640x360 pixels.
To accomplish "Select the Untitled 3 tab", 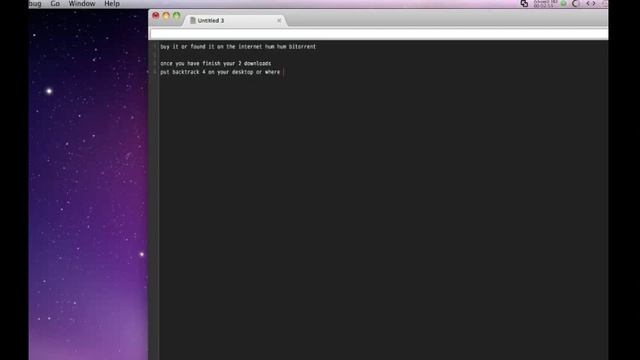I will (x=236, y=20).
